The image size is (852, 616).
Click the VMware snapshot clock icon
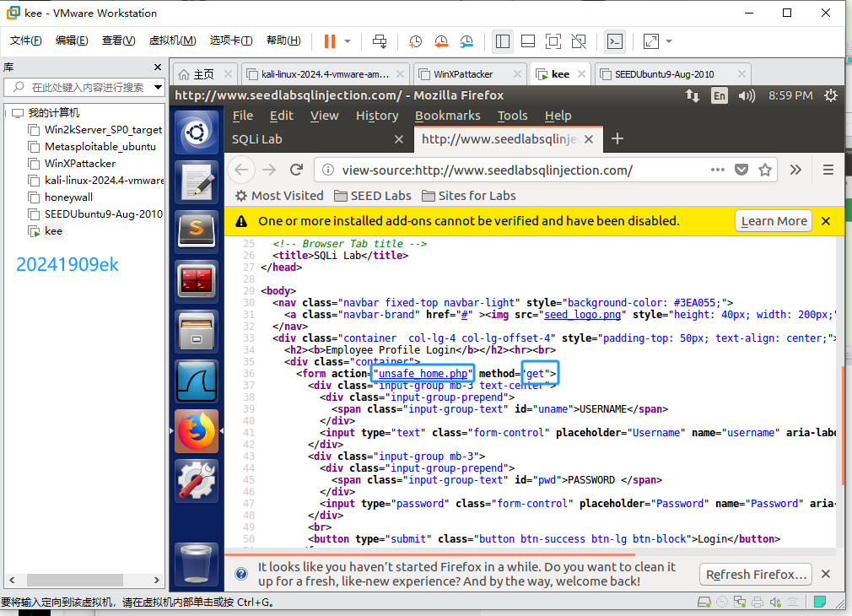[415, 41]
